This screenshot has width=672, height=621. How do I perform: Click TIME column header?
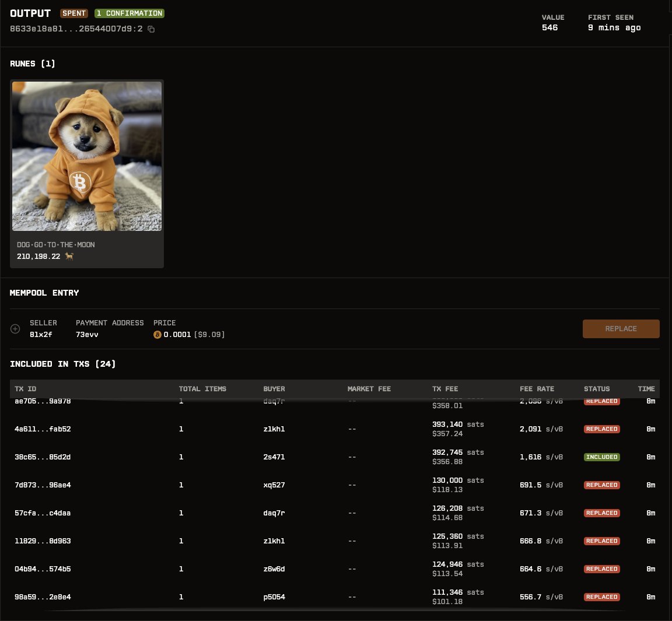click(x=646, y=389)
